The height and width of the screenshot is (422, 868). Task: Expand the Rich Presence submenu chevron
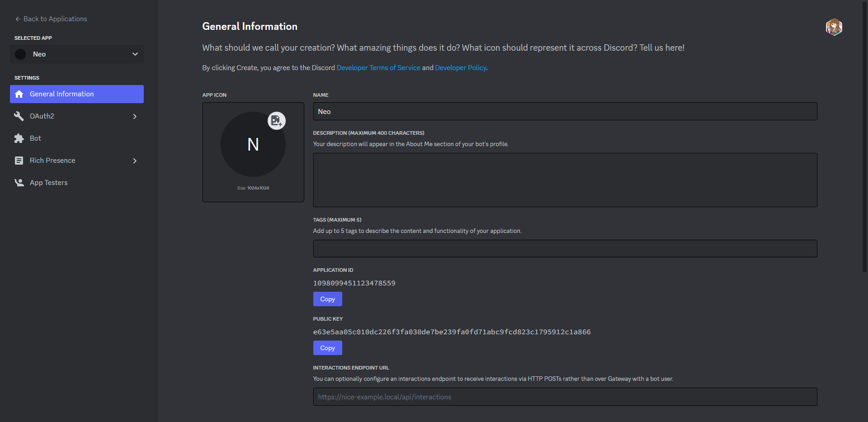pos(135,161)
